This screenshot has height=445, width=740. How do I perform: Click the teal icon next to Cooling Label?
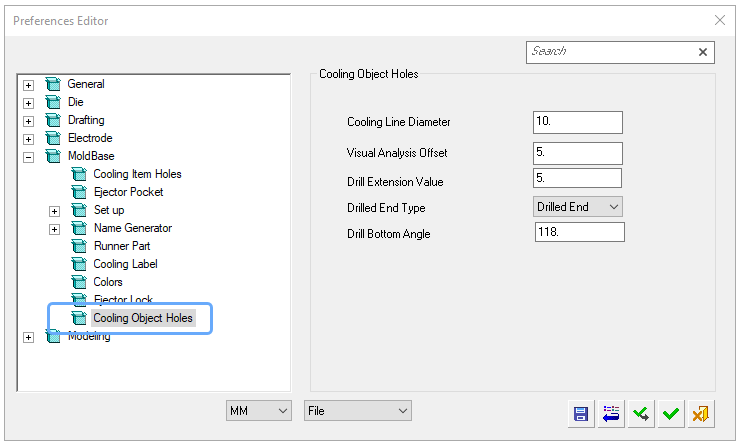[x=79, y=264]
